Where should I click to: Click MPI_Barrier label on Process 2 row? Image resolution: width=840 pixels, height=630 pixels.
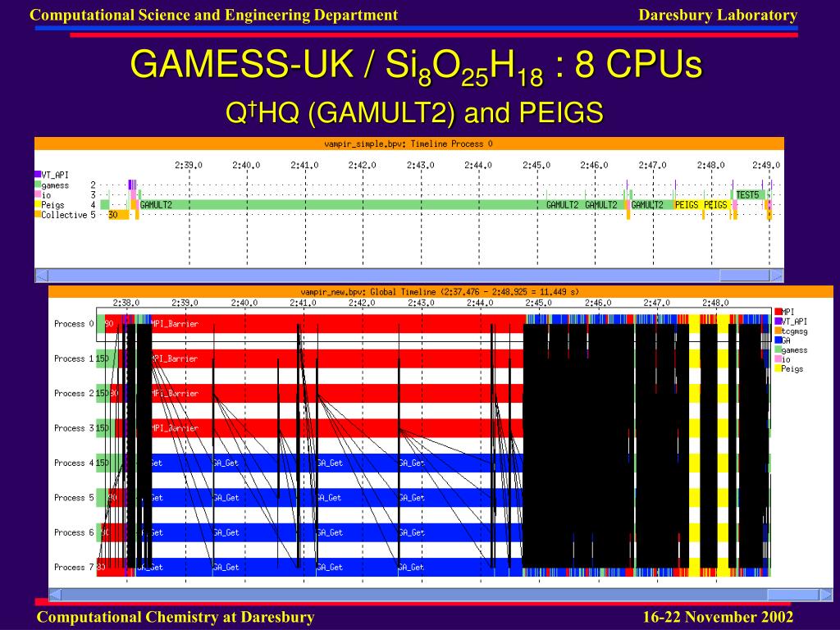(175, 393)
